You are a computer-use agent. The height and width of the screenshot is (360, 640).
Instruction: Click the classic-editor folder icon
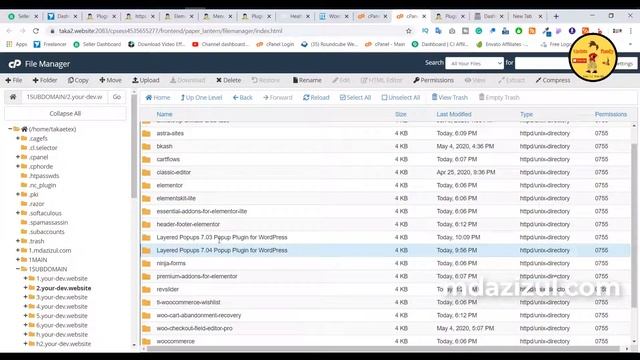[x=146, y=173]
